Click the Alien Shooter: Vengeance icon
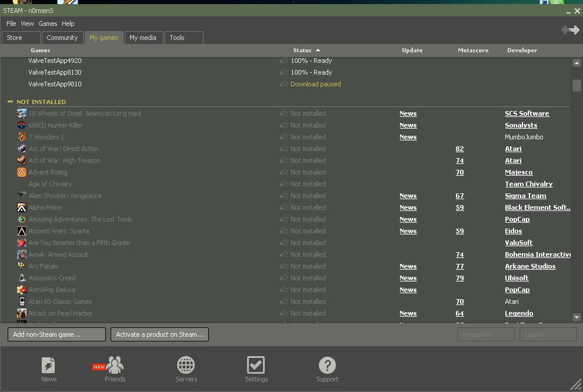The height and width of the screenshot is (392, 583). tap(22, 196)
